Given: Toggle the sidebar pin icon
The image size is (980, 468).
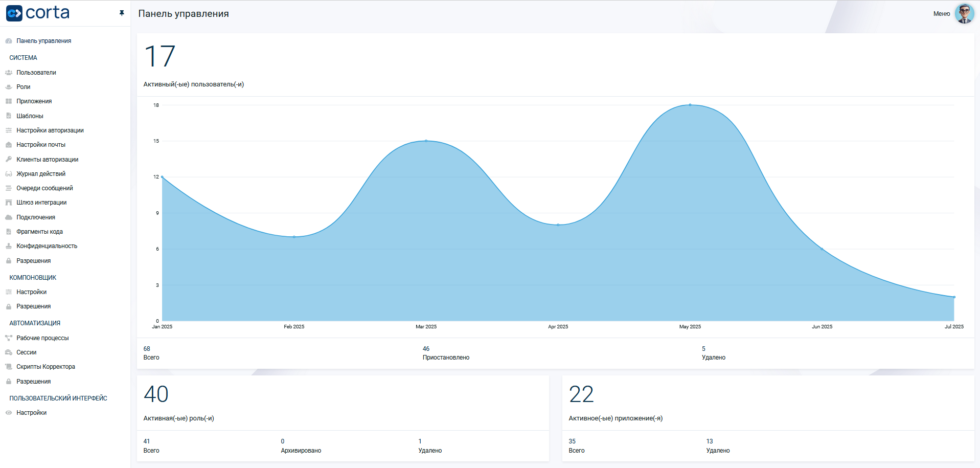Looking at the screenshot, I should click(x=122, y=13).
